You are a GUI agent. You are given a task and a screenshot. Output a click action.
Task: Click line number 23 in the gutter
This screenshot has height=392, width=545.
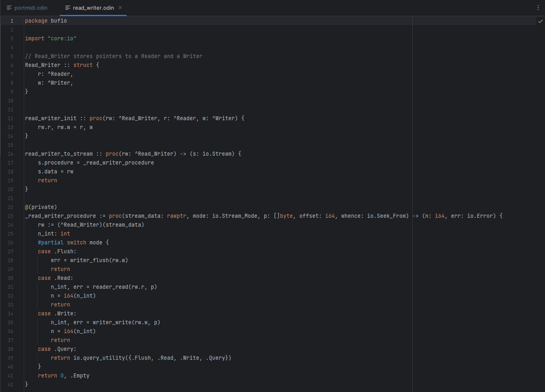[x=10, y=216]
